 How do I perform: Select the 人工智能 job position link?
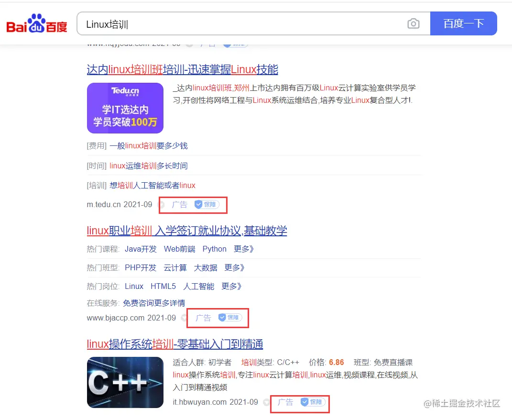point(199,287)
